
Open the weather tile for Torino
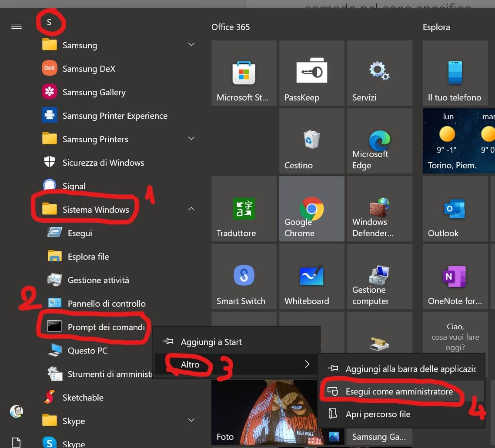(x=458, y=141)
